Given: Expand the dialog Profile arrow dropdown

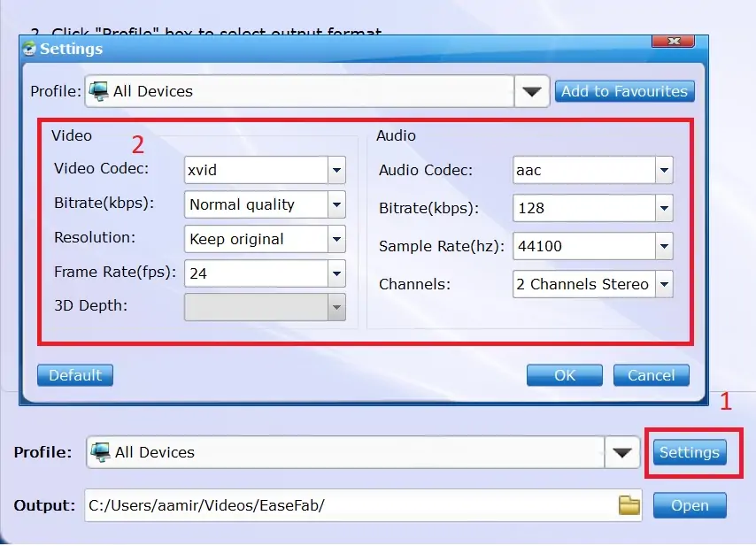Looking at the screenshot, I should pos(531,91).
